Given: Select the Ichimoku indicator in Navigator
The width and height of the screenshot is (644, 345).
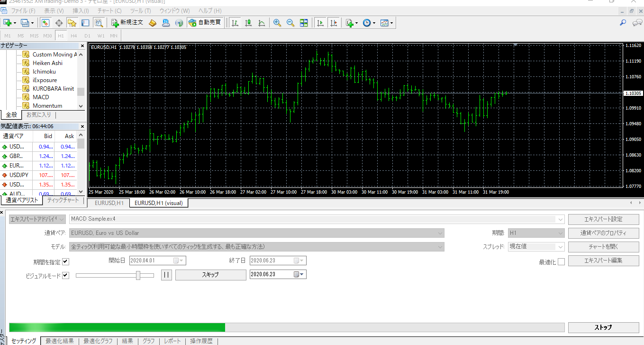Looking at the screenshot, I should coord(44,72).
